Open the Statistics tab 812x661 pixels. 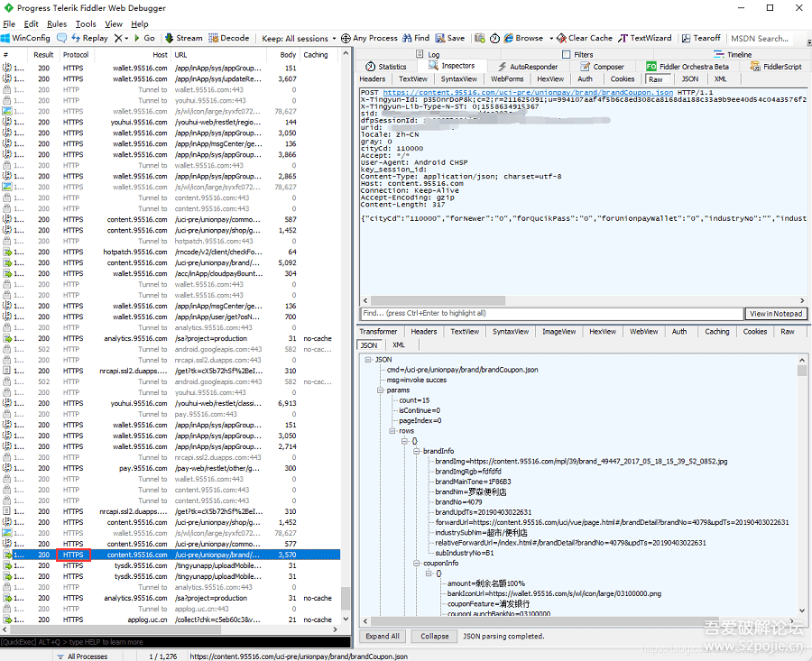(386, 67)
